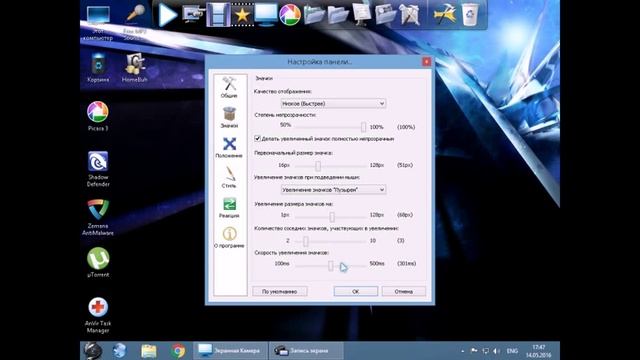The image size is (640, 360).
Task: Click the gold star dock icon
Action: click(x=242, y=16)
